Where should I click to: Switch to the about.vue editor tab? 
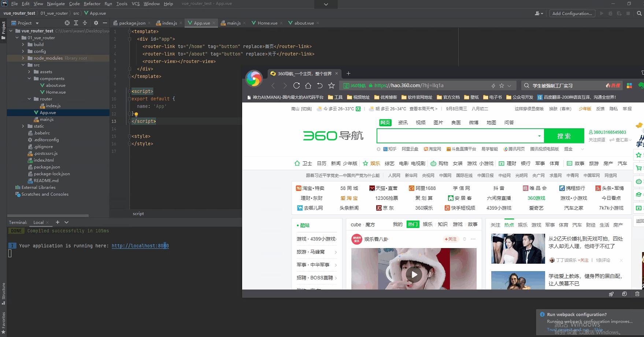(304, 23)
